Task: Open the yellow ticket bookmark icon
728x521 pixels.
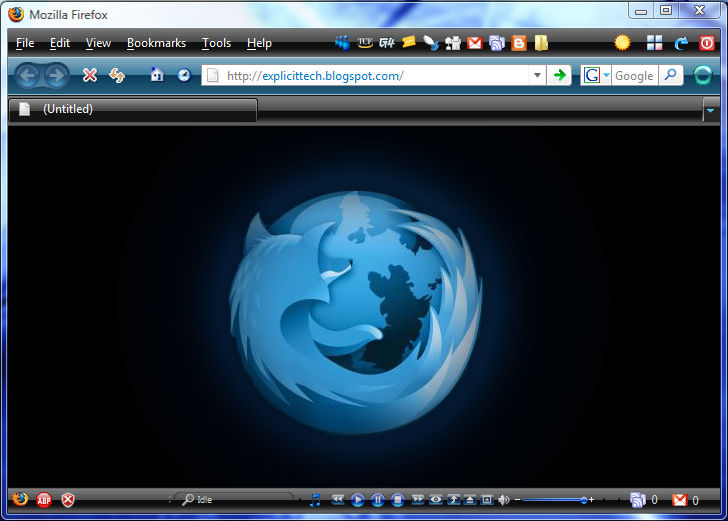Action: click(x=409, y=43)
